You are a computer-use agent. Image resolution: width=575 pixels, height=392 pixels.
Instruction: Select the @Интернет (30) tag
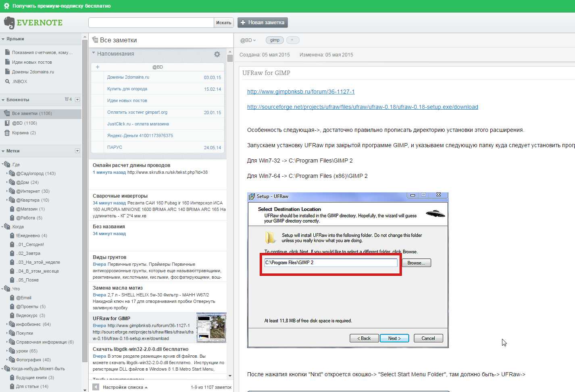point(33,191)
